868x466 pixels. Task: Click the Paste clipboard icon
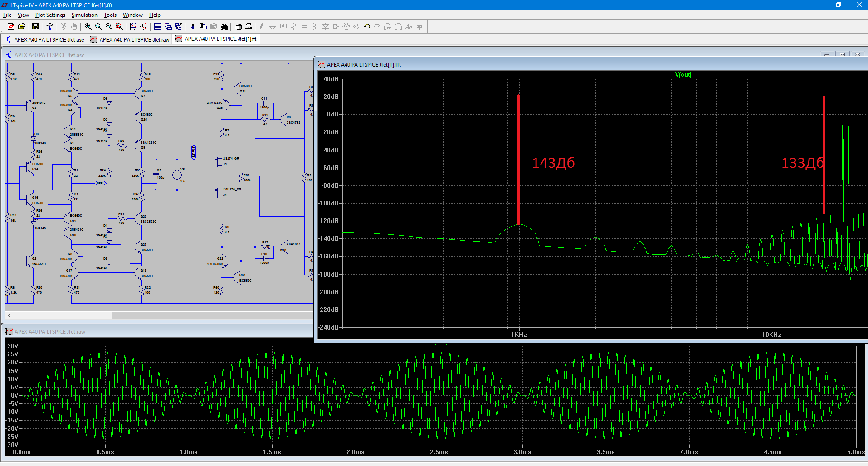pos(214,27)
